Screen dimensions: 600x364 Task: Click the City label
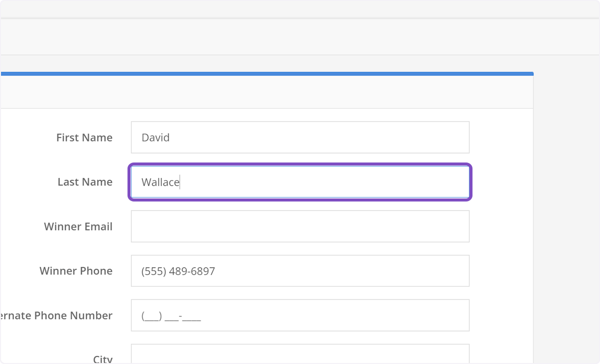pos(102,359)
